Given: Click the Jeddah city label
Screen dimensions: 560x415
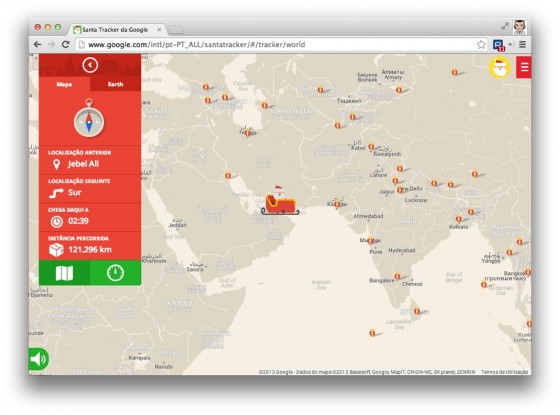Looking at the screenshot, I should [x=178, y=225].
